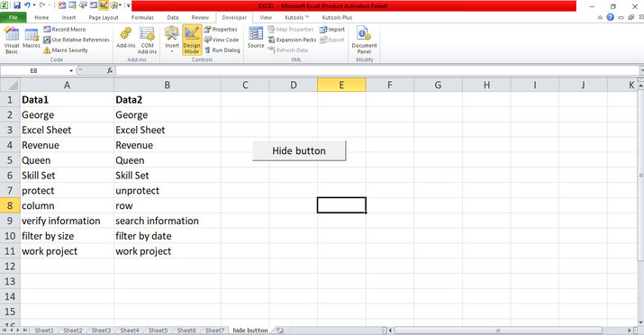The width and height of the screenshot is (644, 335).
Task: Select cell containing 'search information'
Action: [x=168, y=221]
